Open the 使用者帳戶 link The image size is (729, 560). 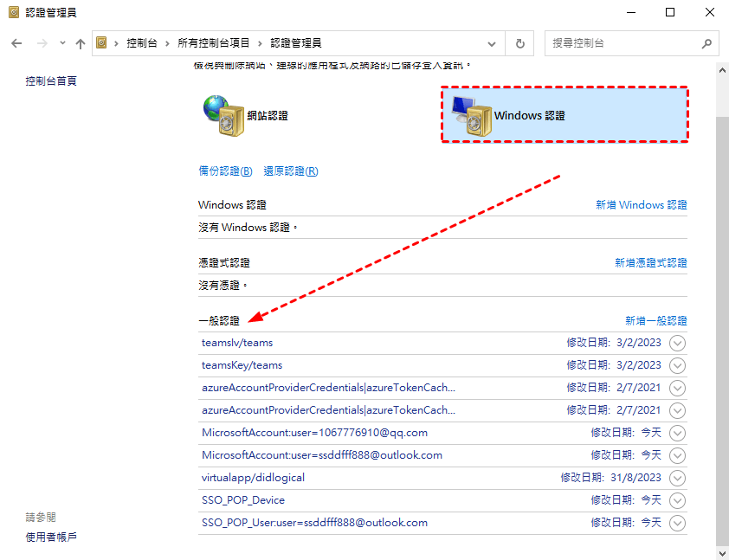[51, 537]
